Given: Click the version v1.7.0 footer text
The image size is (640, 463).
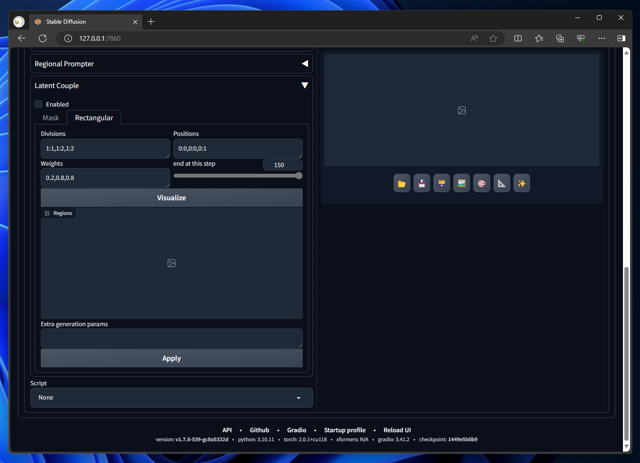Looking at the screenshot, I should [192, 440].
